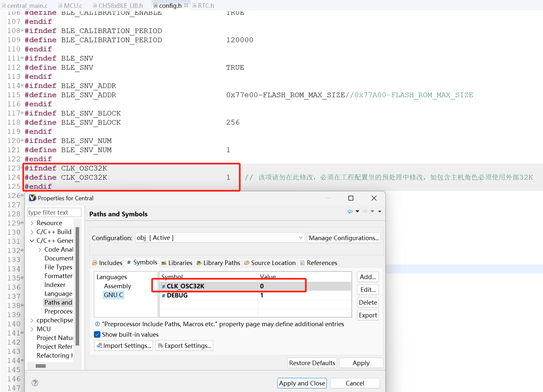Expand the Code Analysis tree node
543x392 pixels.
40,250
